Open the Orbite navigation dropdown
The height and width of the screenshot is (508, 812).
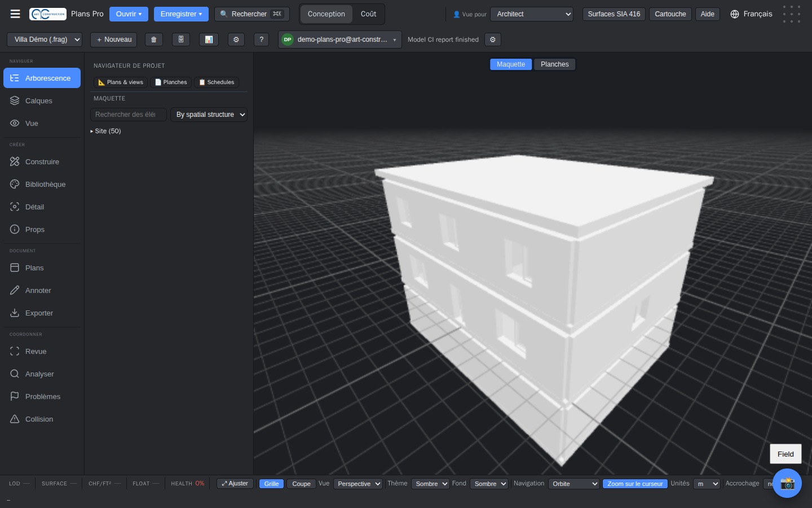point(573,484)
